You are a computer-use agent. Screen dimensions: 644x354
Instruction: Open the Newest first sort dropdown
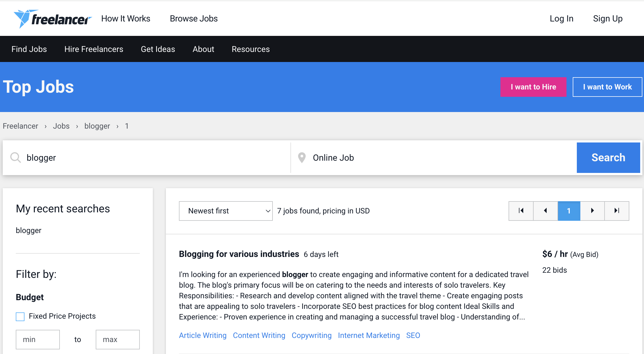[x=225, y=211]
